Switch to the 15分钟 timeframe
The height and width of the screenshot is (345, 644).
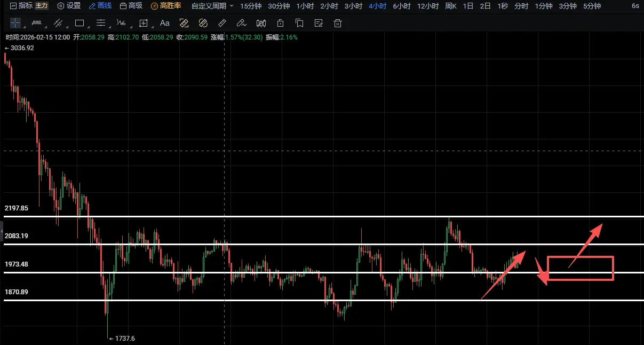coord(251,6)
